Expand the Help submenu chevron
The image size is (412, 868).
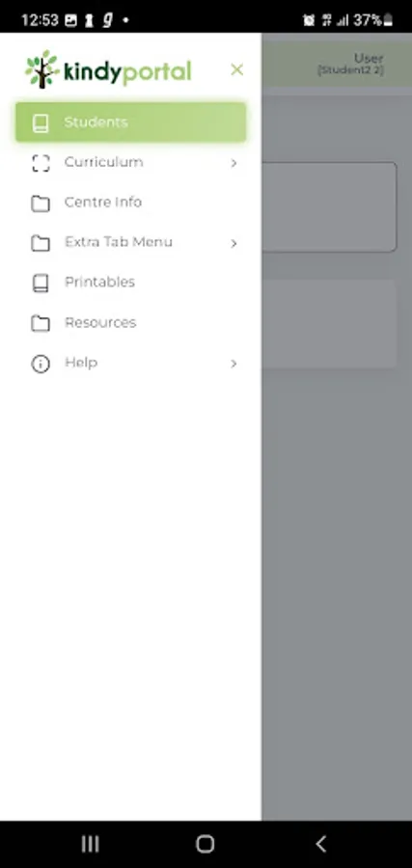click(x=233, y=364)
